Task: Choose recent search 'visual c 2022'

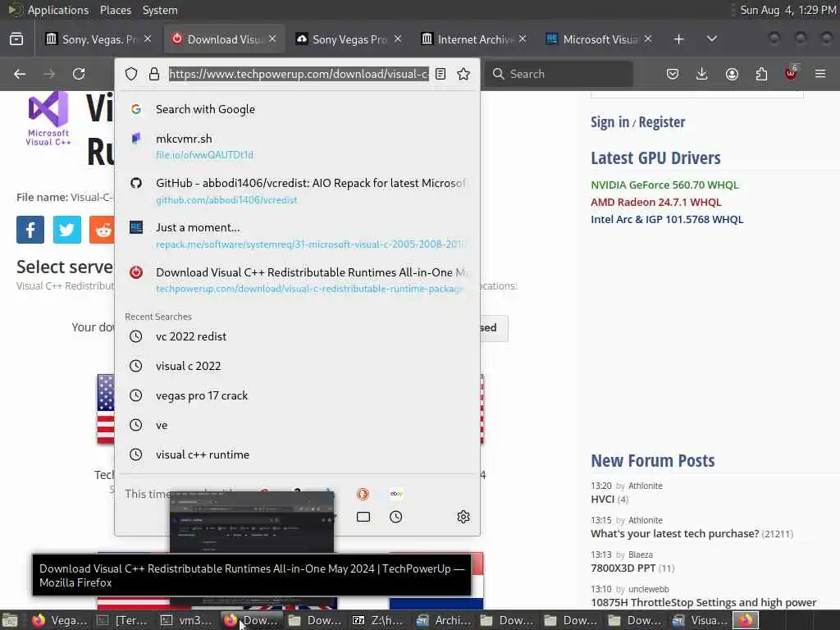Action: click(297, 366)
